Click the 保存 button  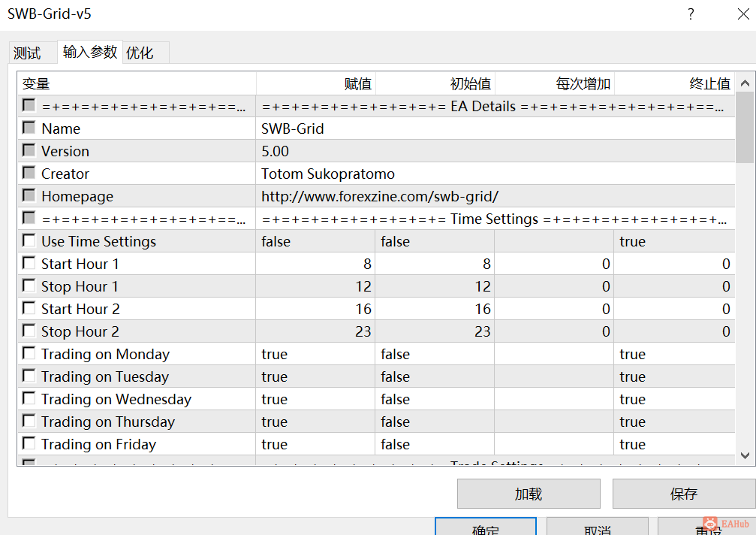(684, 494)
